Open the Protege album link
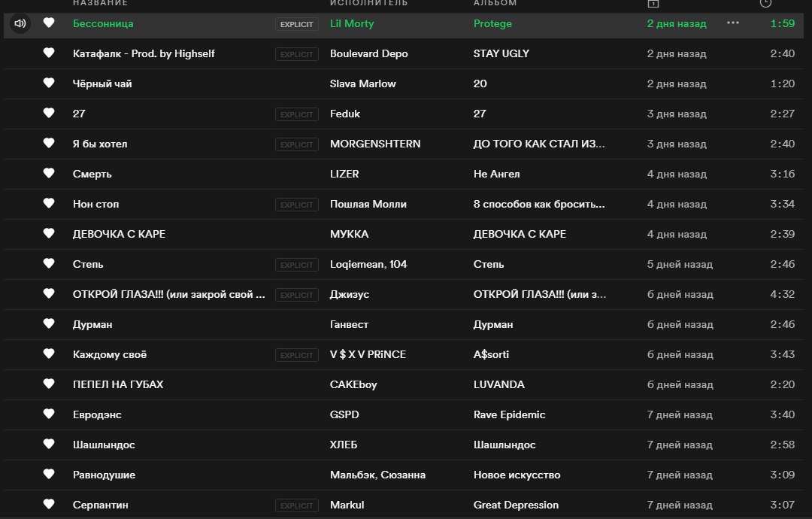Viewport: 812px width, 519px height. (x=492, y=24)
